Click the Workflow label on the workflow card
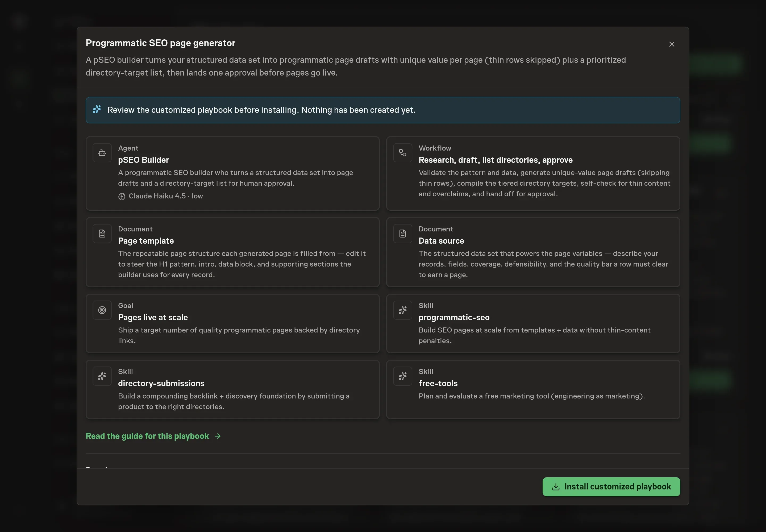Screen dimensions: 766x532 [435, 148]
